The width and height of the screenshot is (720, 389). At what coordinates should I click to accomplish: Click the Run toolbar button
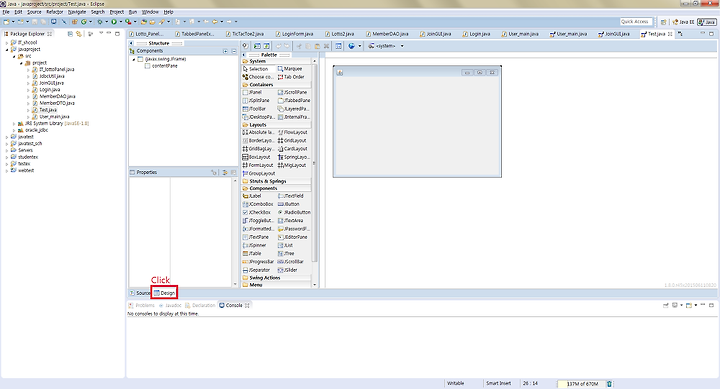click(x=114, y=22)
